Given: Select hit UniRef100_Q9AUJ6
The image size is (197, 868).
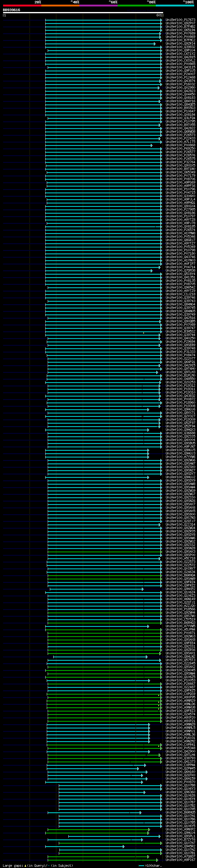Looking at the screenshot, I should [x=180, y=410].
